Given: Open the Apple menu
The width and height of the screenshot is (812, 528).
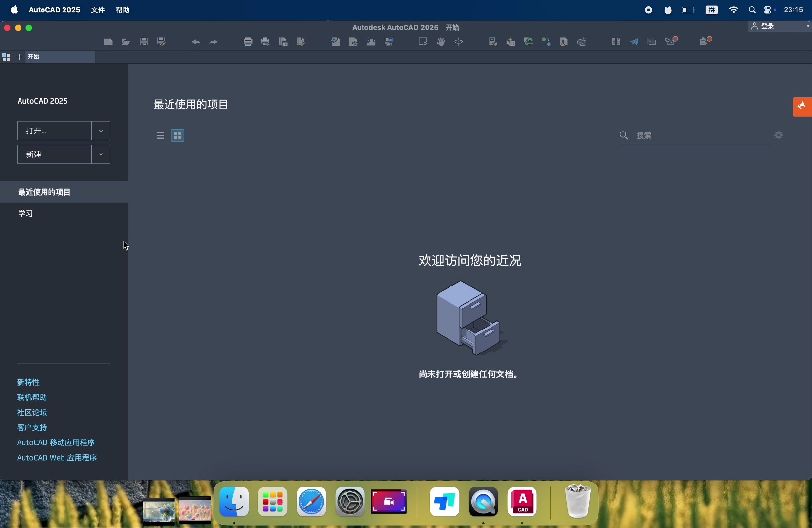Looking at the screenshot, I should coord(15,10).
